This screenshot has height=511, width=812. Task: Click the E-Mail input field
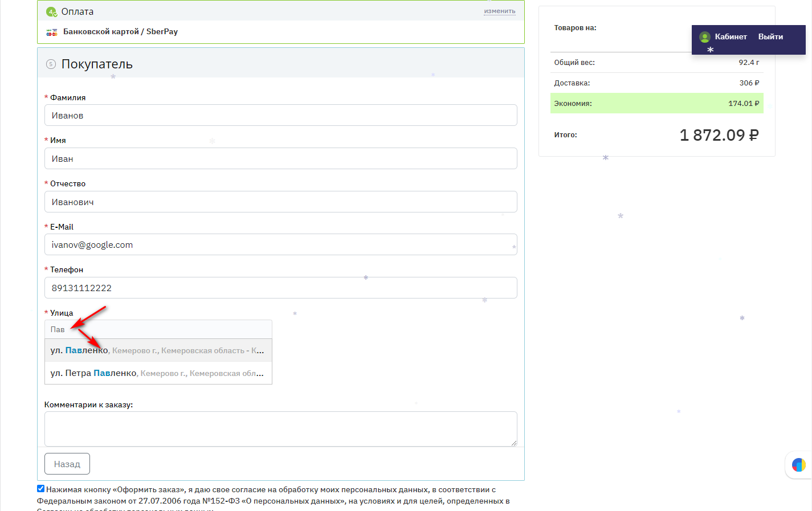click(280, 245)
